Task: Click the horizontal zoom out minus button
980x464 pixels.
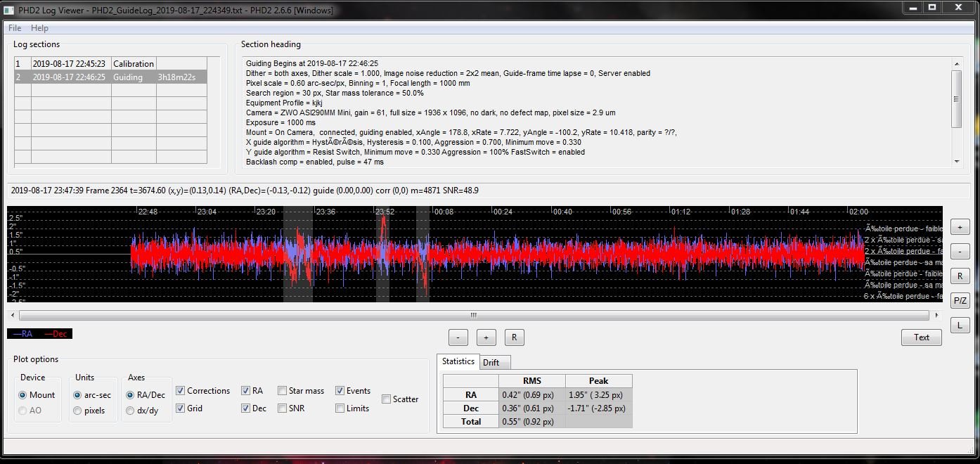Action: (x=458, y=337)
